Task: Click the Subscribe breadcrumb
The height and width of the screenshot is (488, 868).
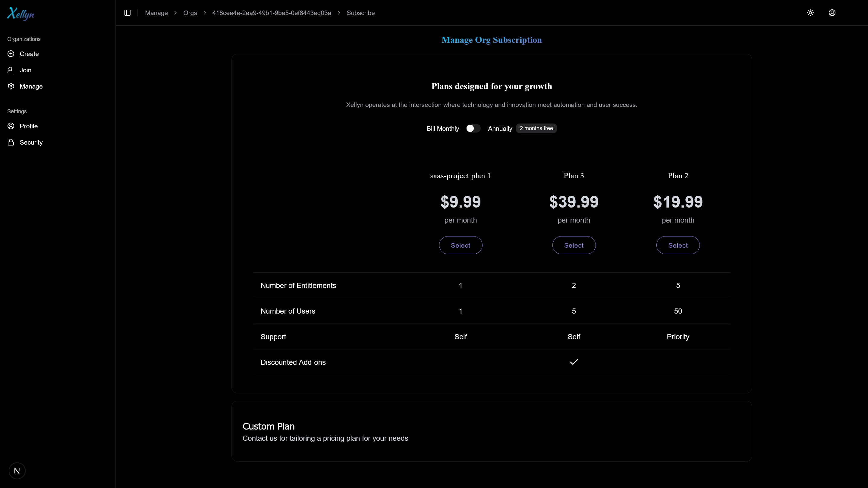Action: tap(360, 13)
